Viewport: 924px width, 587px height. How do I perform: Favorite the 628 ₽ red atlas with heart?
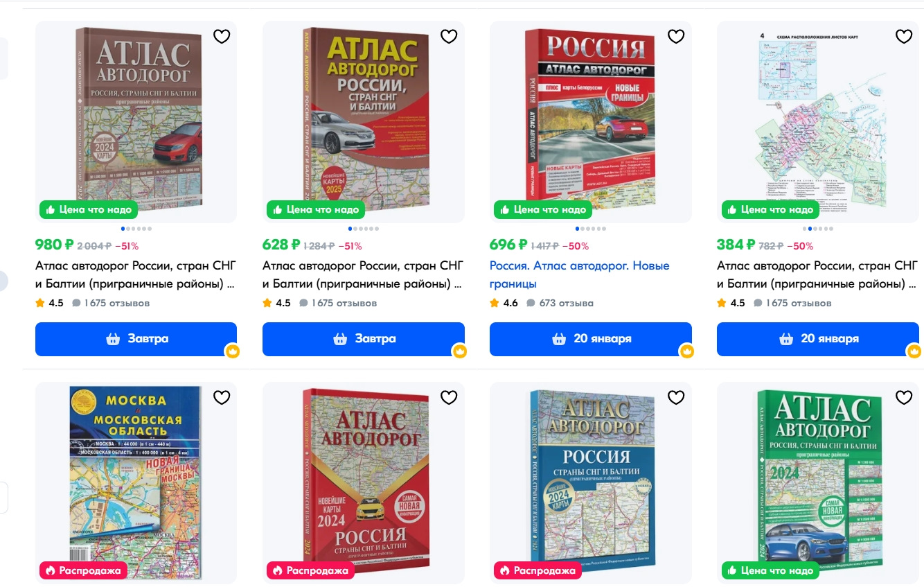tap(449, 36)
